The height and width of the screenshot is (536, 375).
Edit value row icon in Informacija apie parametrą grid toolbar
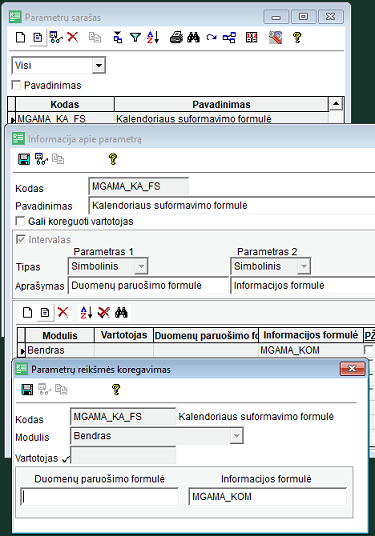(45, 312)
